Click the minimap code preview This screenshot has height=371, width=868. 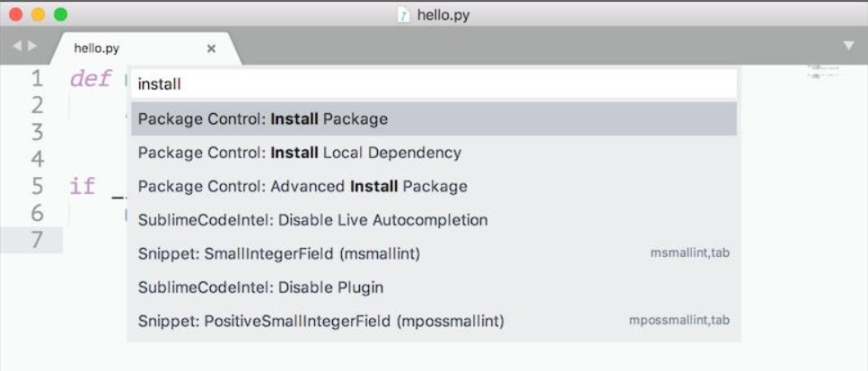(x=822, y=71)
